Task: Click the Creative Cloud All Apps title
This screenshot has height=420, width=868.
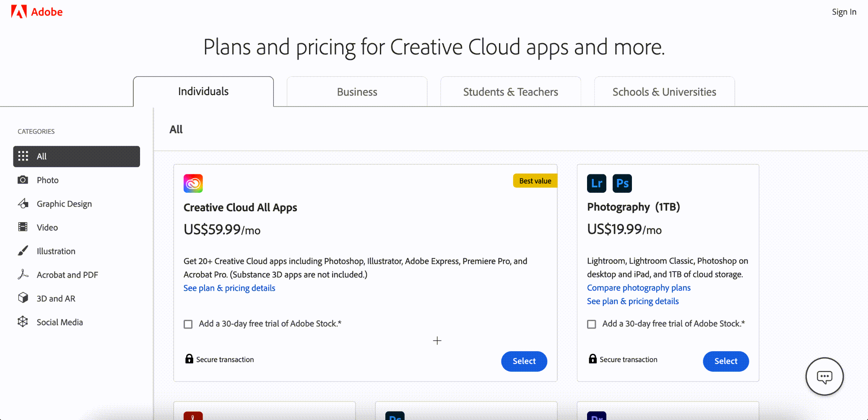Action: (x=240, y=207)
